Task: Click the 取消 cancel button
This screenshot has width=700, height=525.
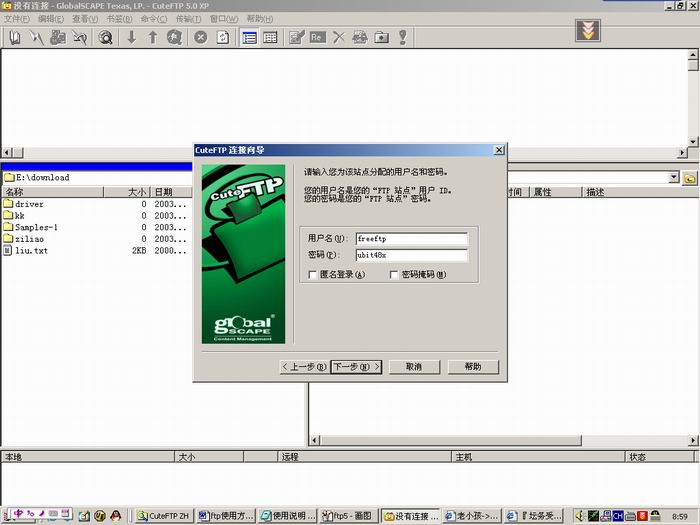Action: (x=414, y=367)
